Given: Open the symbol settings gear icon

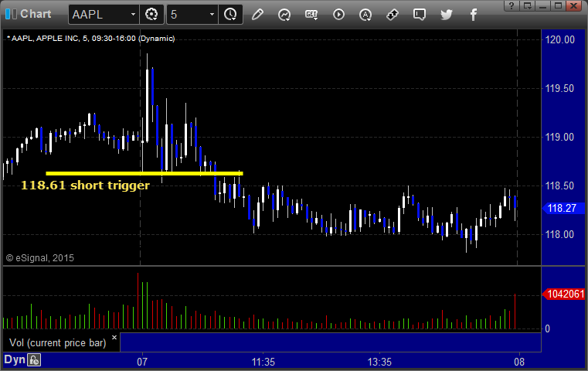Looking at the screenshot, I should pyautogui.click(x=151, y=15).
